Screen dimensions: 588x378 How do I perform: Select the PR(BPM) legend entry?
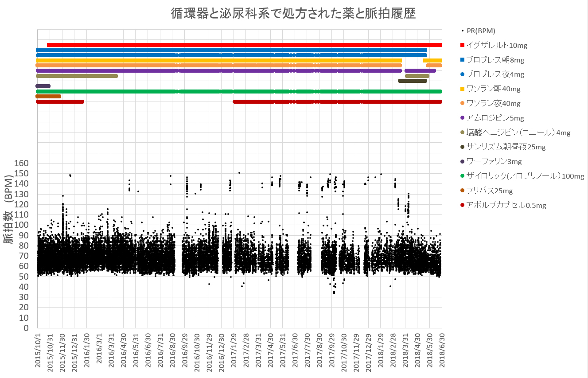(x=481, y=31)
